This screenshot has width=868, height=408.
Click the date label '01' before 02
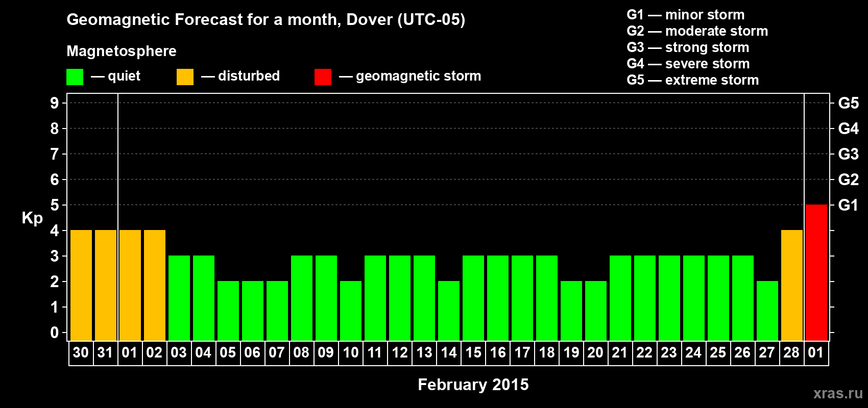coord(130,352)
